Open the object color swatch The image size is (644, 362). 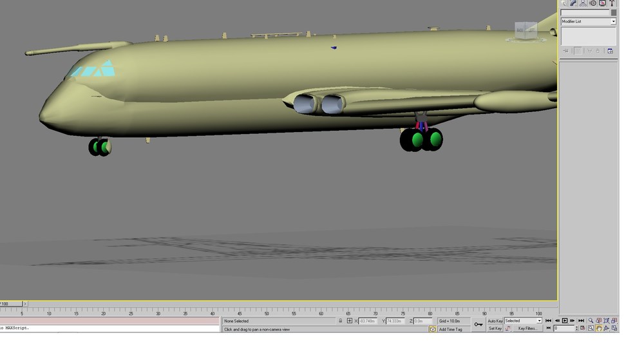point(614,13)
